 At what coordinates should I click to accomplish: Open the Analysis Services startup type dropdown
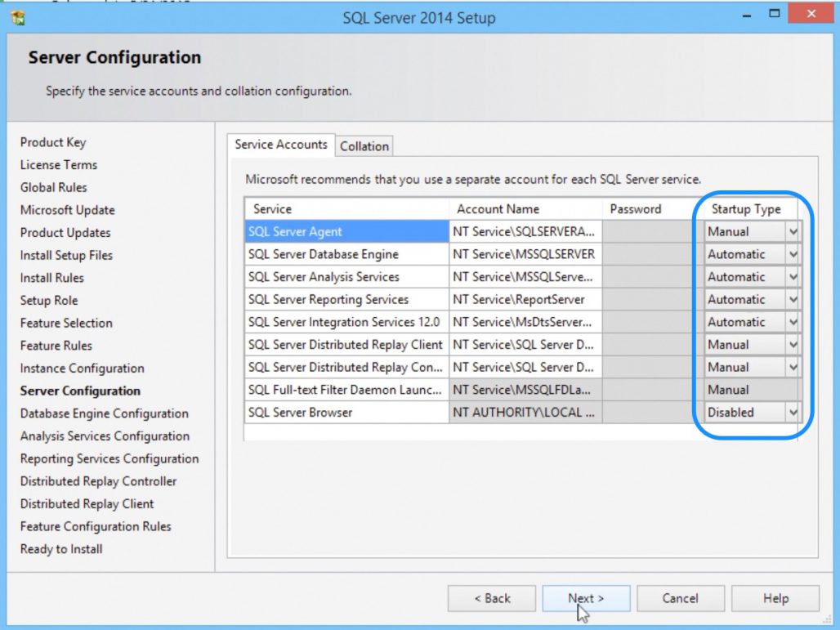(791, 277)
